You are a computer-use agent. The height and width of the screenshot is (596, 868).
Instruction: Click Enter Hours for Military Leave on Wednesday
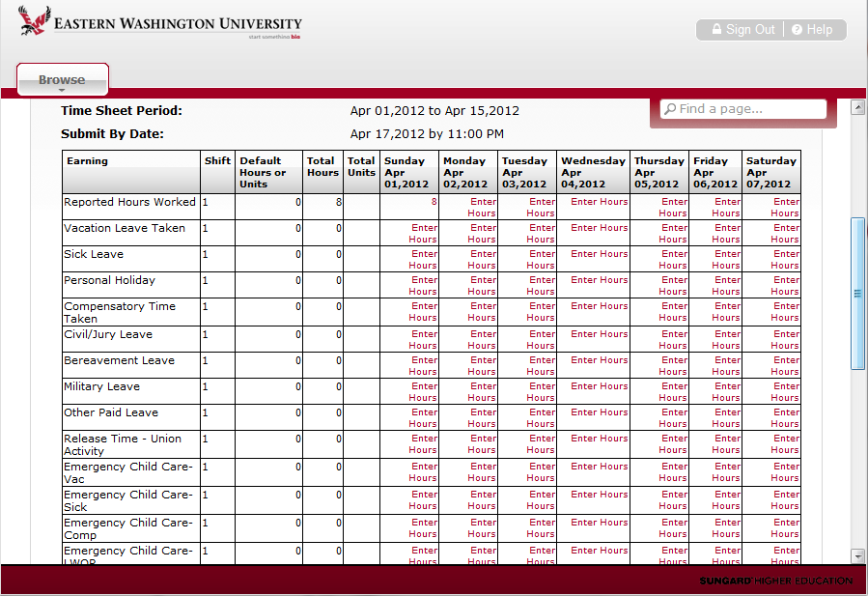pos(599,386)
